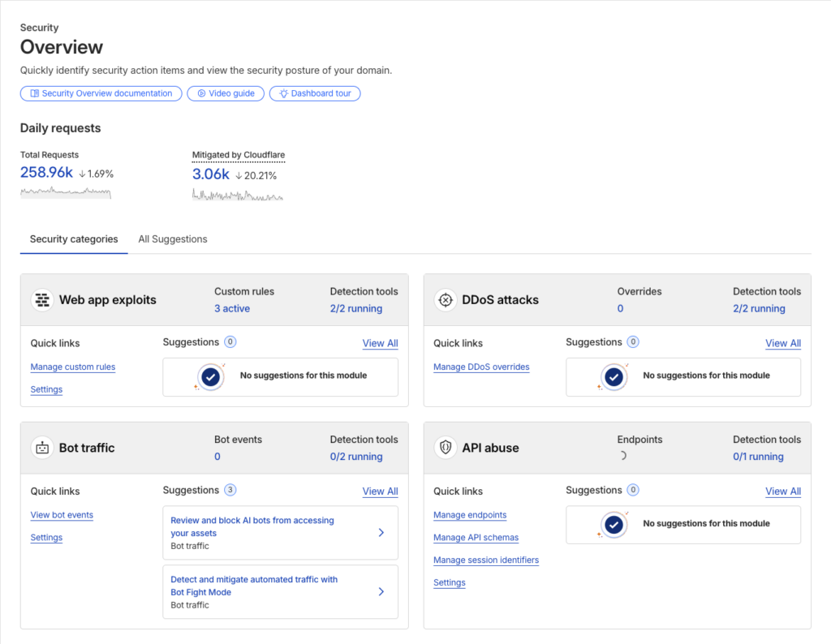Click the API abuse shield icon
The height and width of the screenshot is (644, 831).
point(445,448)
